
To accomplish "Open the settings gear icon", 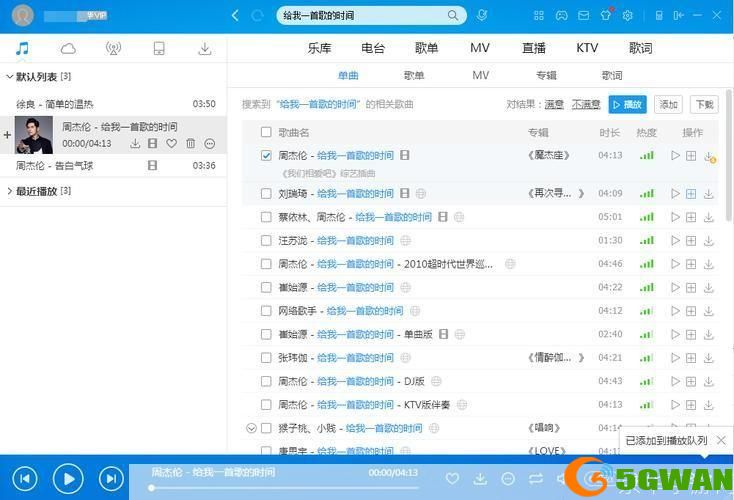I will 627,15.
